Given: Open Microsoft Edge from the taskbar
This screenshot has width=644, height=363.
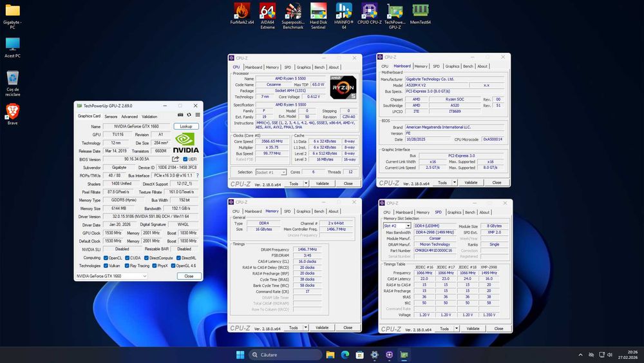Looking at the screenshot, I should coord(345,355).
